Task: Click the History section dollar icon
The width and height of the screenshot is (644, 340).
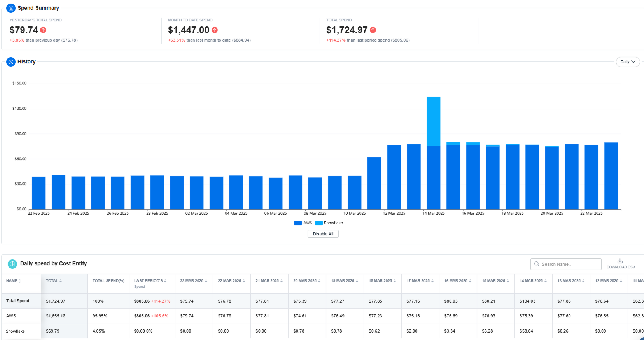Action: pyautogui.click(x=11, y=61)
